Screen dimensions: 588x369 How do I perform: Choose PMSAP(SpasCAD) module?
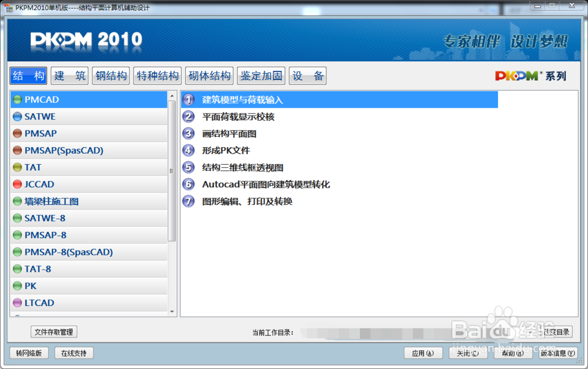[89, 150]
